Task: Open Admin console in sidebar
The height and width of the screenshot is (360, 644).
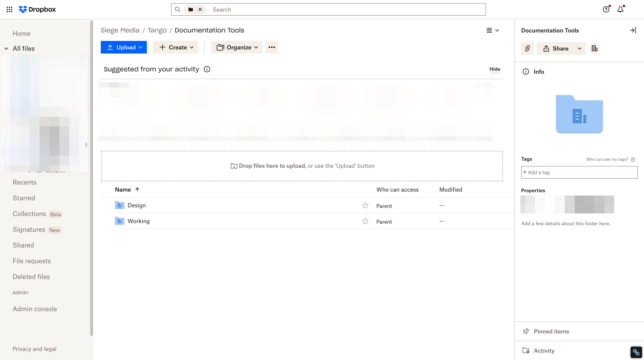Action: (35, 309)
